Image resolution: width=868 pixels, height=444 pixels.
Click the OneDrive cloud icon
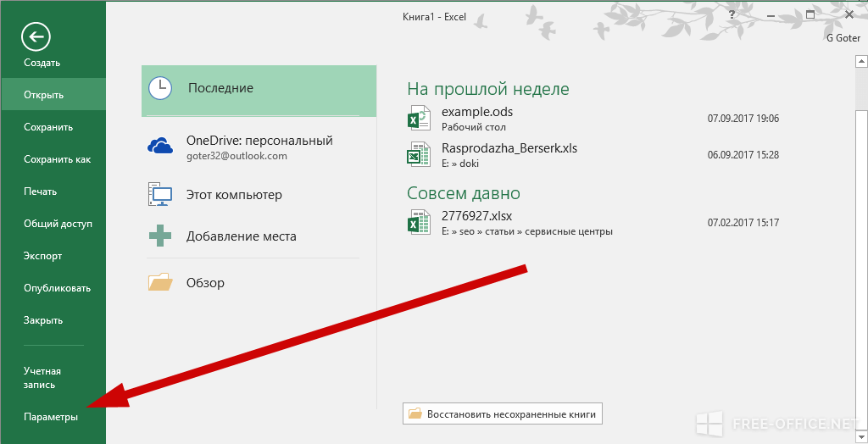(160, 146)
